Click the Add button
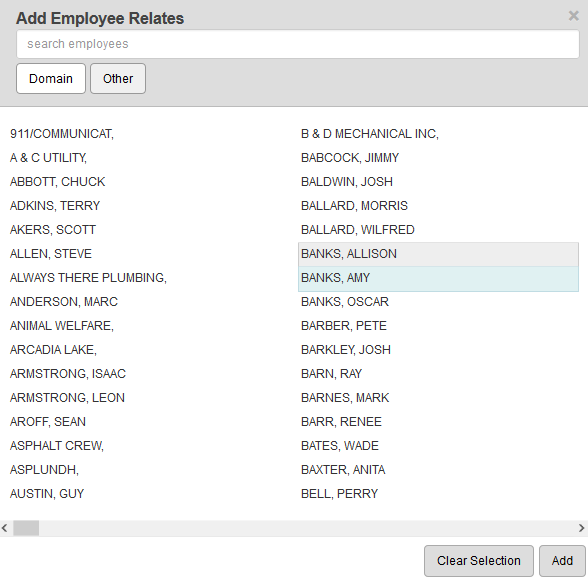 coord(562,561)
